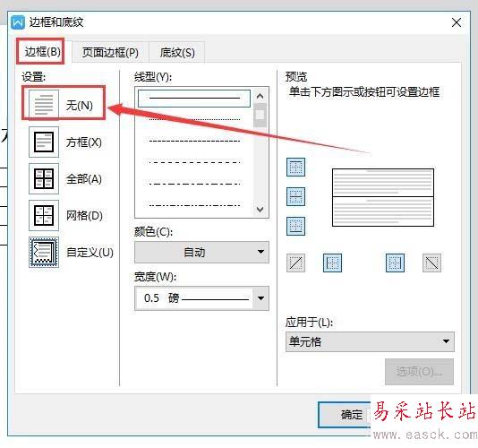Switch to the 边框(B) tab

click(42, 52)
